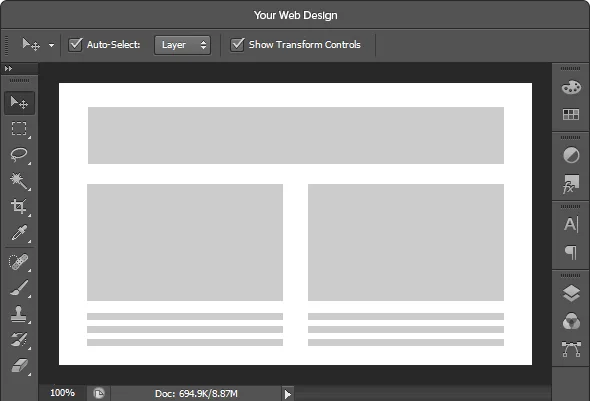Open the Color panel palette icon
The width and height of the screenshot is (590, 401).
point(571,87)
